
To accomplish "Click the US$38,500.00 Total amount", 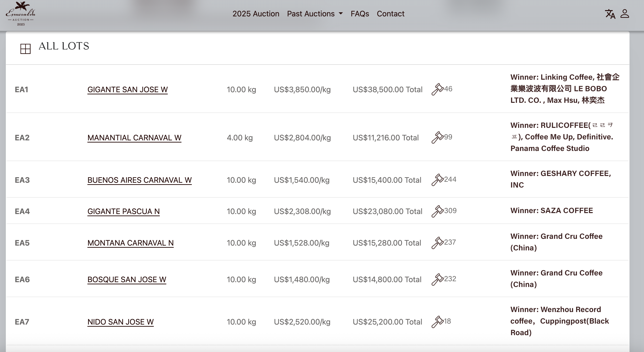I will coord(387,90).
